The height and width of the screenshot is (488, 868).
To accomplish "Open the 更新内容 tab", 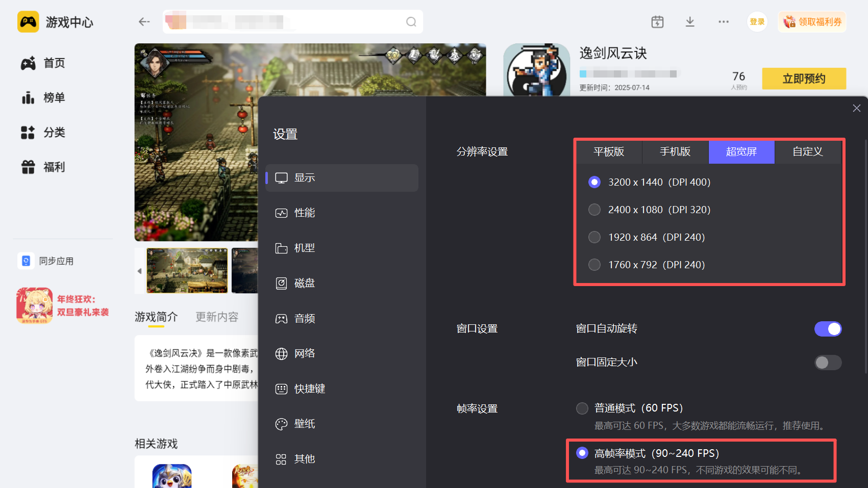I will [217, 317].
